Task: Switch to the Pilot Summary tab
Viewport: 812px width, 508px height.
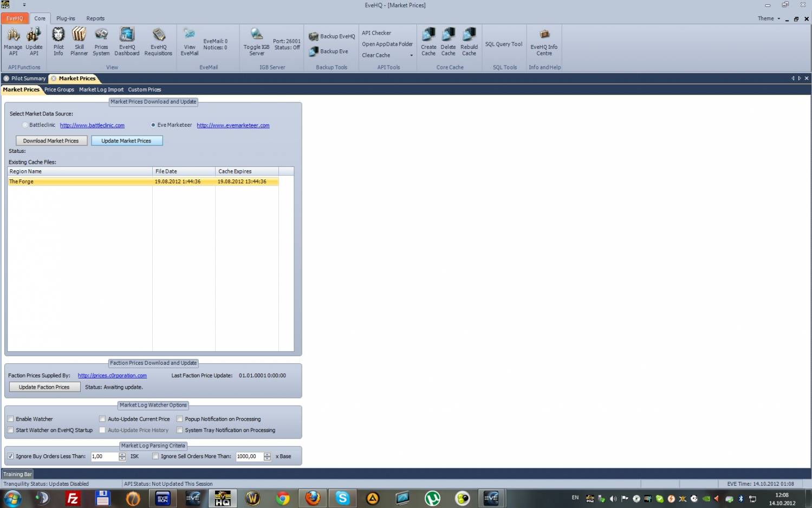Action: pos(25,79)
